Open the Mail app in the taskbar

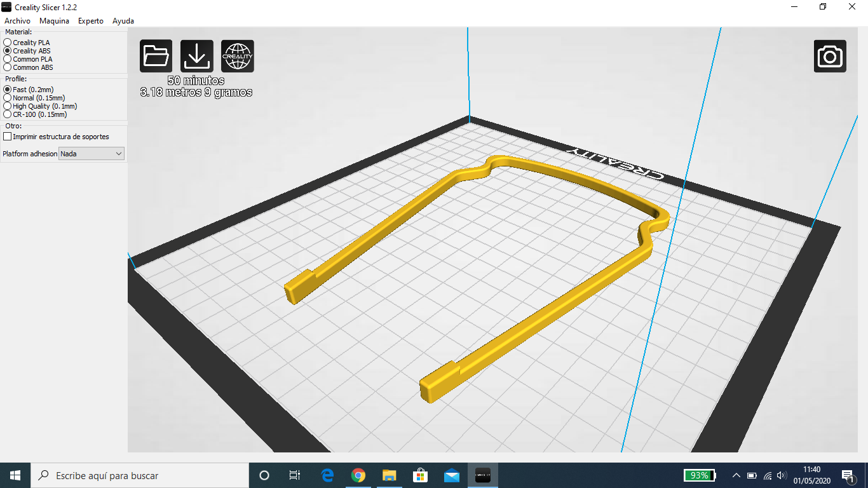pyautogui.click(x=452, y=475)
